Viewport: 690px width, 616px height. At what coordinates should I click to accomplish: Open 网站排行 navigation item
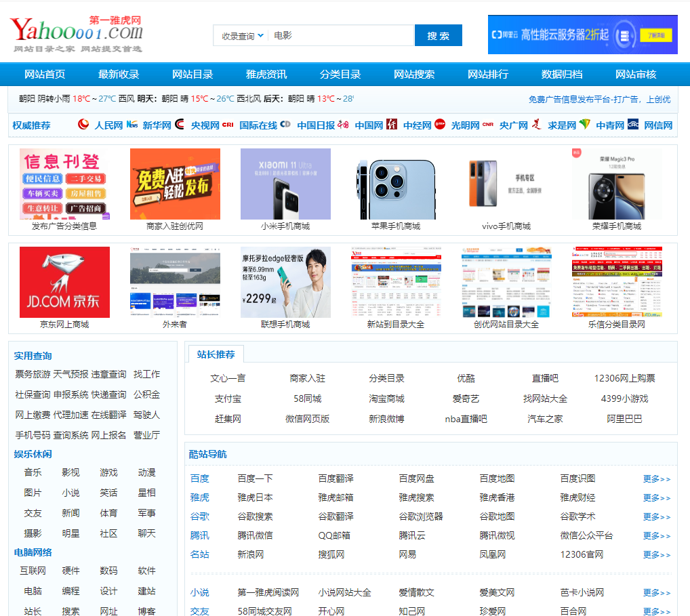pos(488,75)
